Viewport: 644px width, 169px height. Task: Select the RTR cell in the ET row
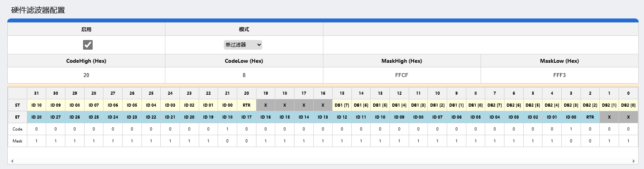590,117
